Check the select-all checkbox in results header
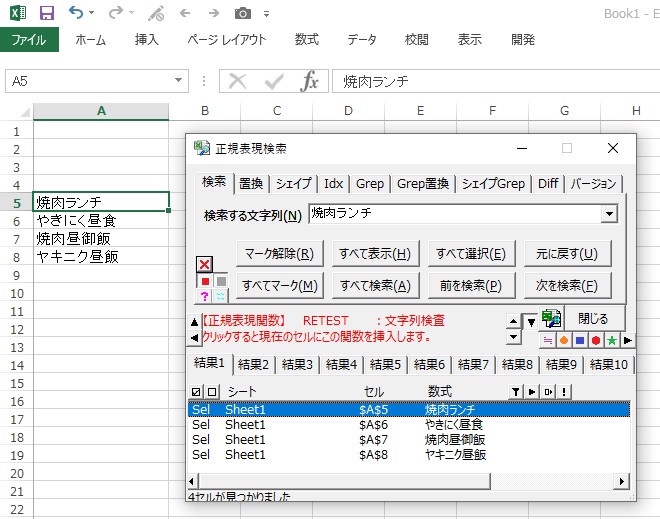Screen dimensions: 660x519 [x=196, y=391]
